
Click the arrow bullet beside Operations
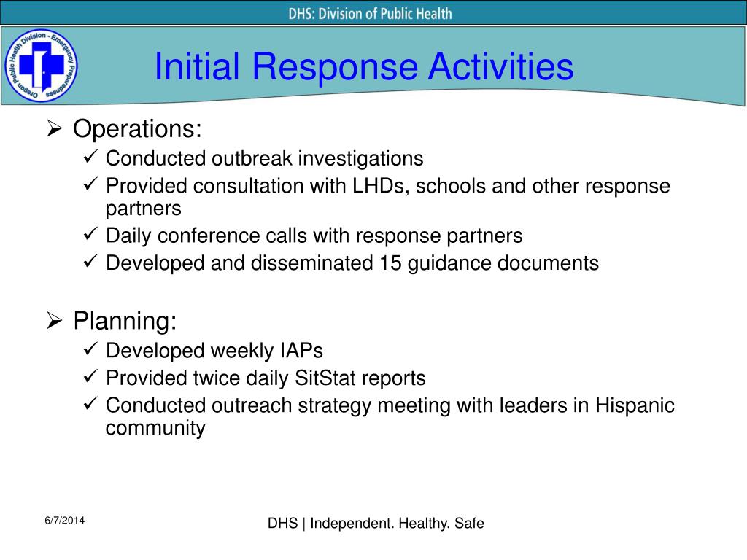point(54,128)
